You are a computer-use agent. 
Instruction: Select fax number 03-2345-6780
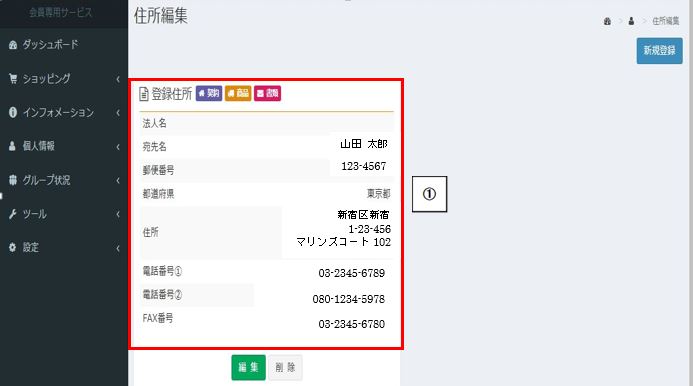351,324
